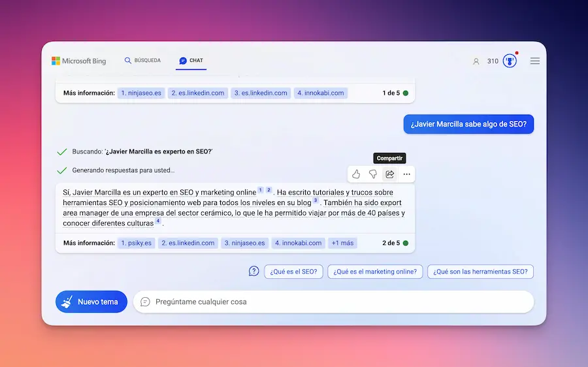Dislike the response with thumbs down

(373, 174)
